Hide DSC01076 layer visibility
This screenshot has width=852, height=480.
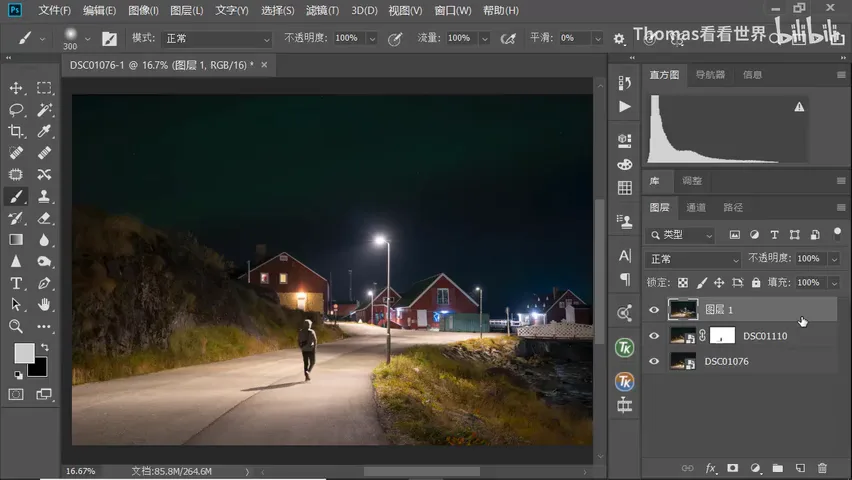point(654,361)
